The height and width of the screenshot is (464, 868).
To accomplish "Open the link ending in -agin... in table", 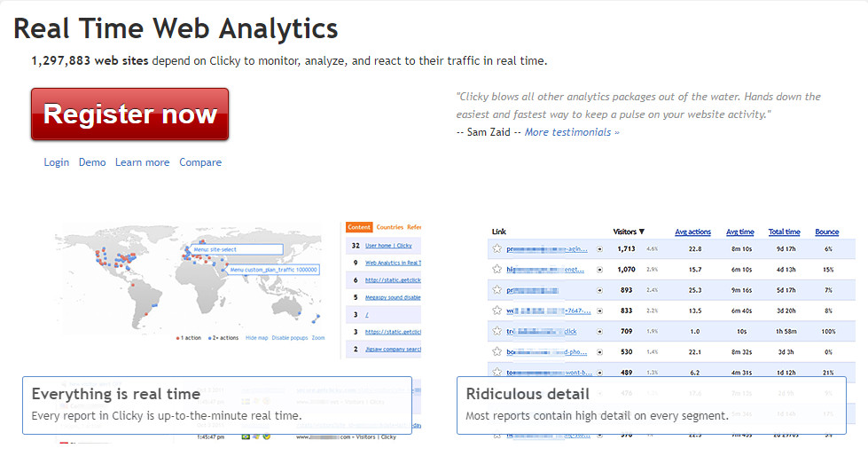I will (x=547, y=249).
